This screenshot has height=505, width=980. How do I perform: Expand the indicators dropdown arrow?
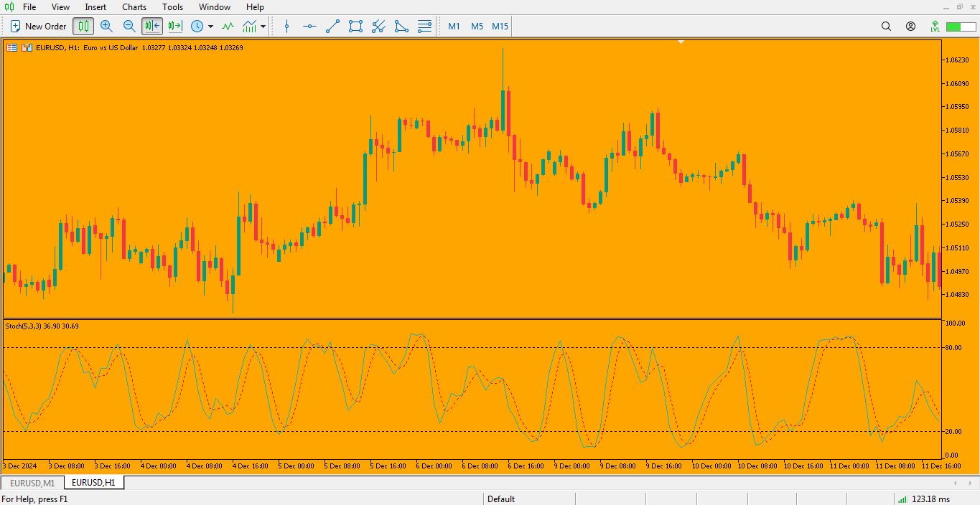click(263, 26)
